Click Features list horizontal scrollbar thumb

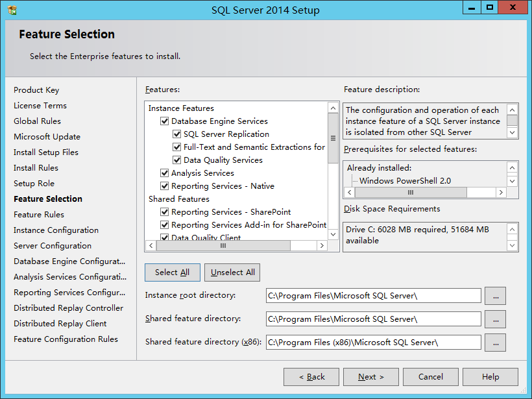[223, 246]
